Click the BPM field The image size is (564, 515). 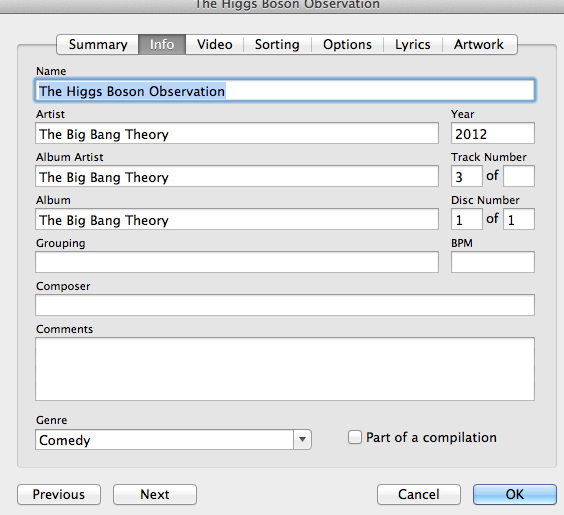(x=493, y=262)
